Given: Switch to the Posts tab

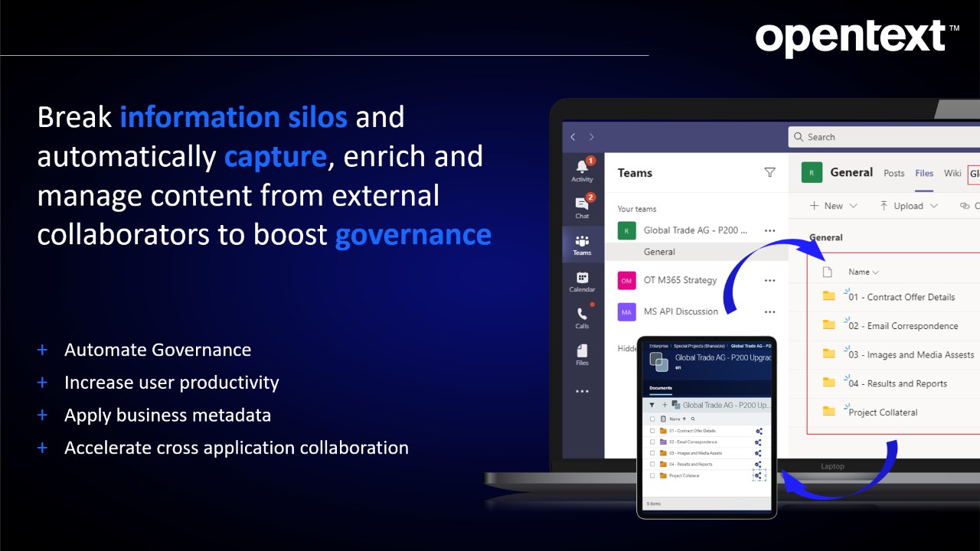Looking at the screenshot, I should click(894, 173).
